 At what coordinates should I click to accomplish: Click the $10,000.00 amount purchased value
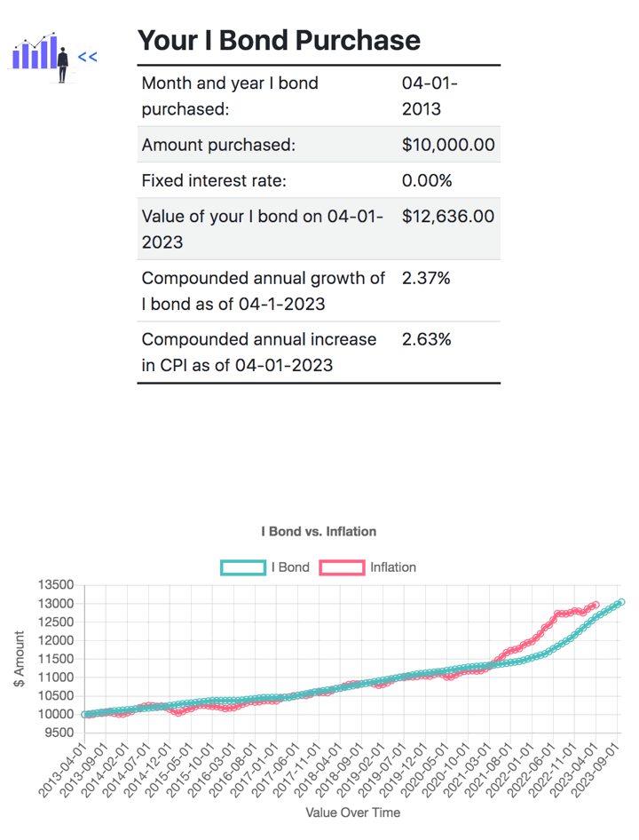[448, 145]
